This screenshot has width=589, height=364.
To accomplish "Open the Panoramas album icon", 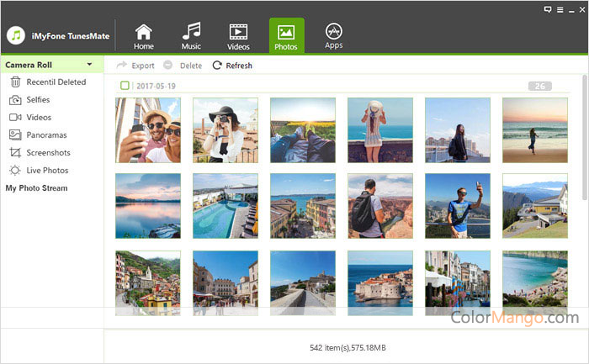I will [x=15, y=135].
